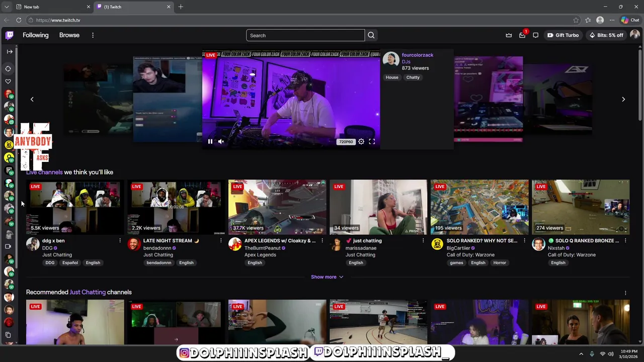This screenshot has height=362, width=644.
Task: Change 720P60 video quality badge
Action: 346,142
